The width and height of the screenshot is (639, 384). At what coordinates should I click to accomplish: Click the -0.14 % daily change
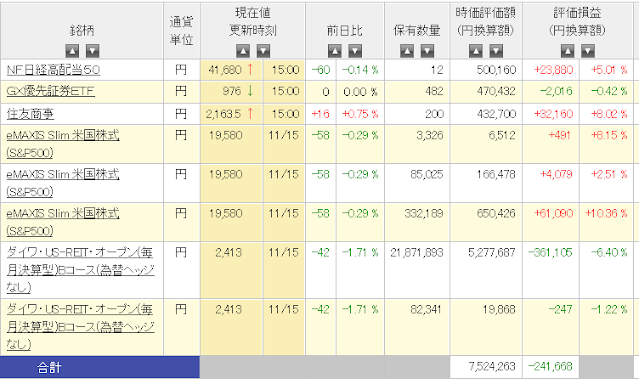(x=360, y=70)
